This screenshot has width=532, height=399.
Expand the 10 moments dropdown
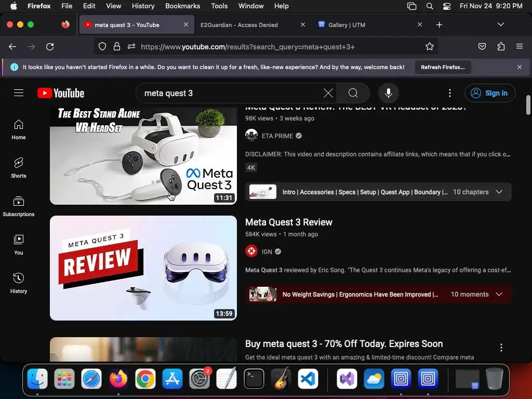point(499,295)
